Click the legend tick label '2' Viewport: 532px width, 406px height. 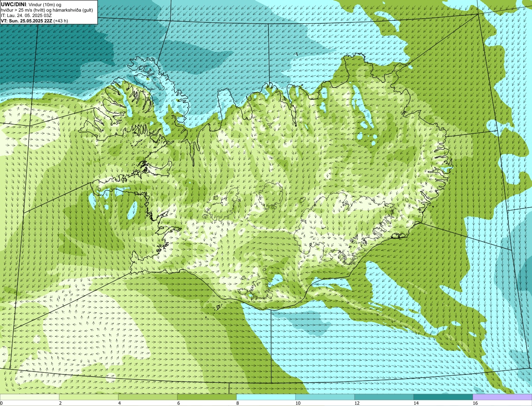(60, 403)
